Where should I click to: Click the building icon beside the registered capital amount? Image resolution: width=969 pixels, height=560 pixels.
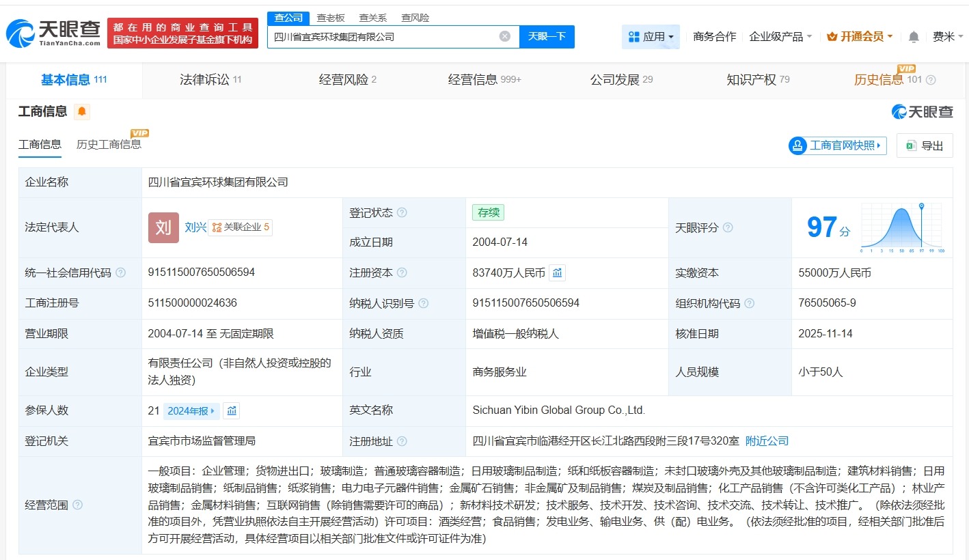pos(557,272)
